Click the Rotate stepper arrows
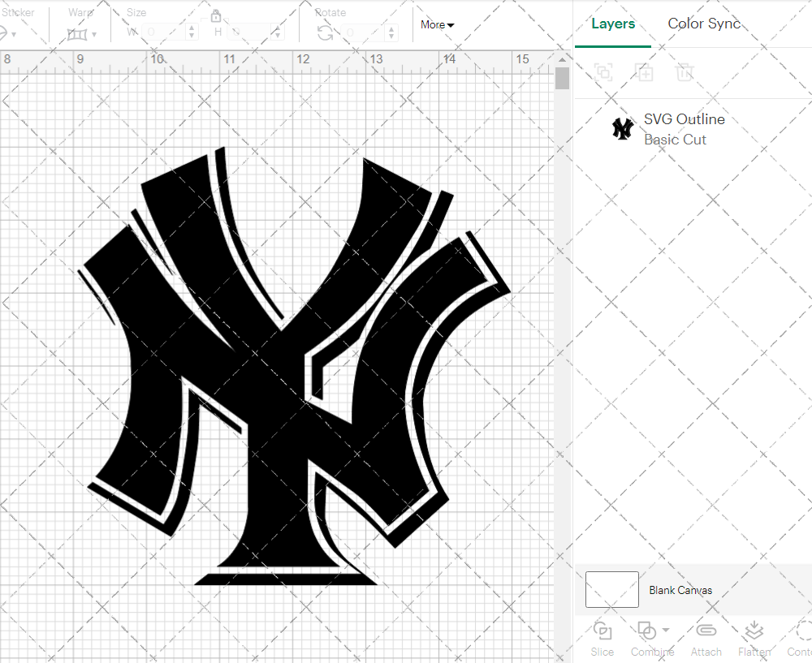 391,32
